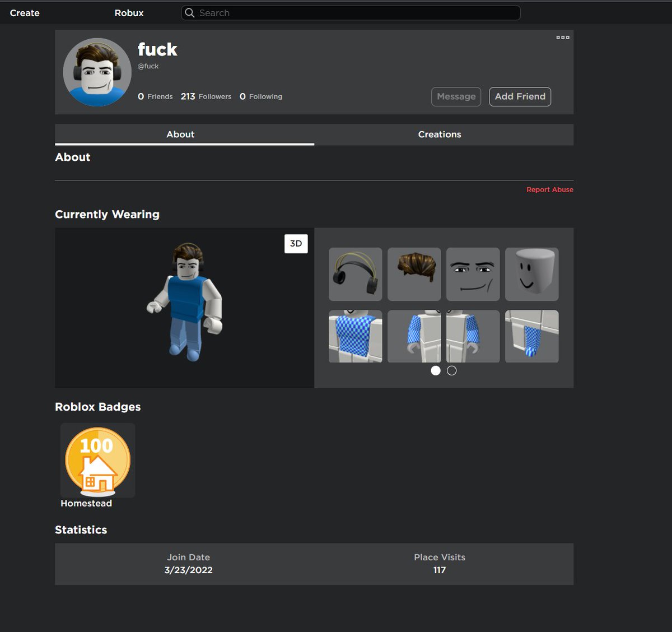This screenshot has width=672, height=632.
Task: Open the blue checkered leg item
Action: coord(532,336)
